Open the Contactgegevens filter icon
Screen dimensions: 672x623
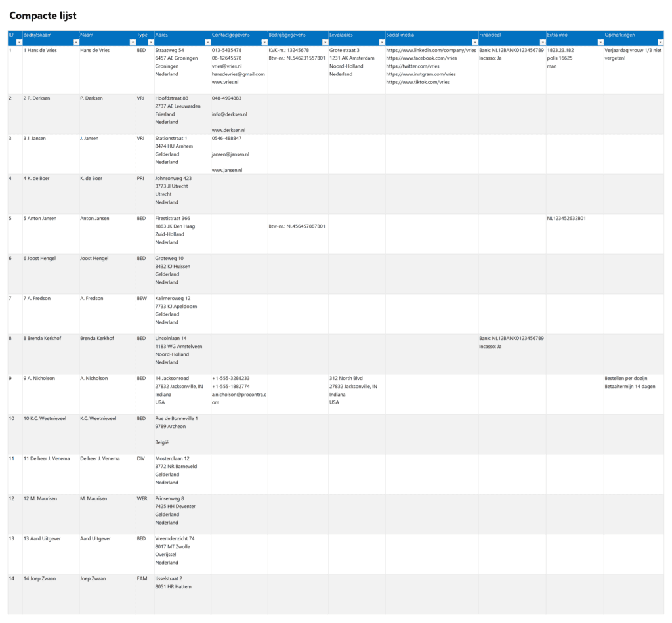pos(264,42)
